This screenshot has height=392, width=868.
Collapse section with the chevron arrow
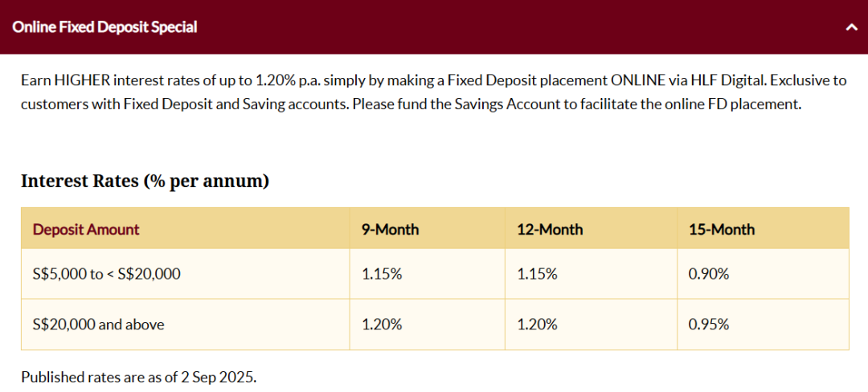851,27
